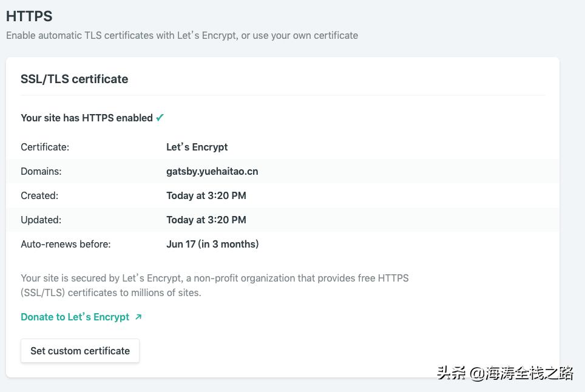This screenshot has height=392, width=585.
Task: Select the Created timestamp Today at 3:20 PM
Action: [x=207, y=195]
